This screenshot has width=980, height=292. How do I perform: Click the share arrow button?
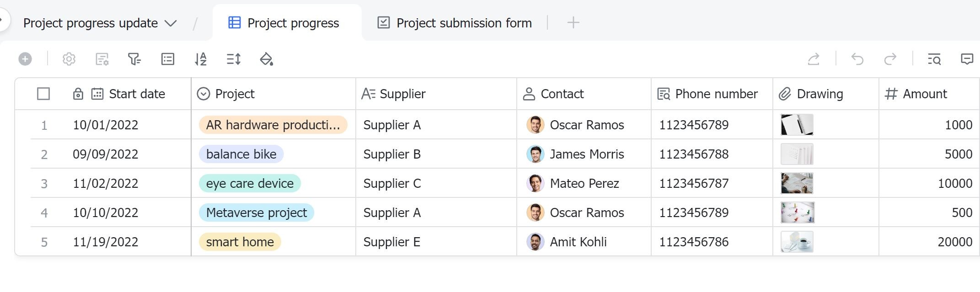tap(814, 59)
